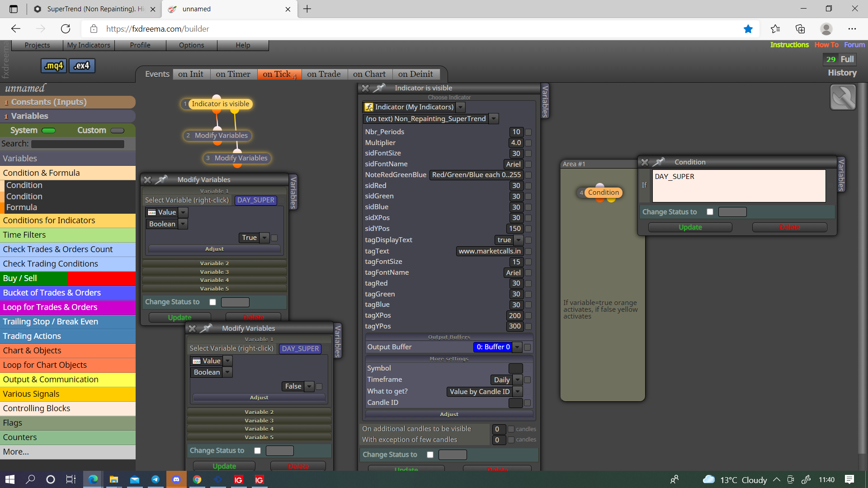Open the Mail app on taskbar
The width and height of the screenshot is (868, 488).
135,479
